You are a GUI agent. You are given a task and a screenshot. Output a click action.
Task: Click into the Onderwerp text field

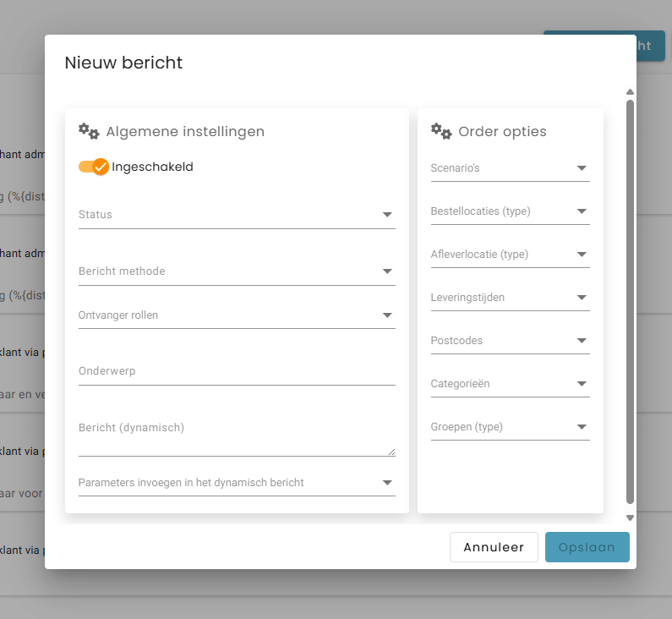236,371
